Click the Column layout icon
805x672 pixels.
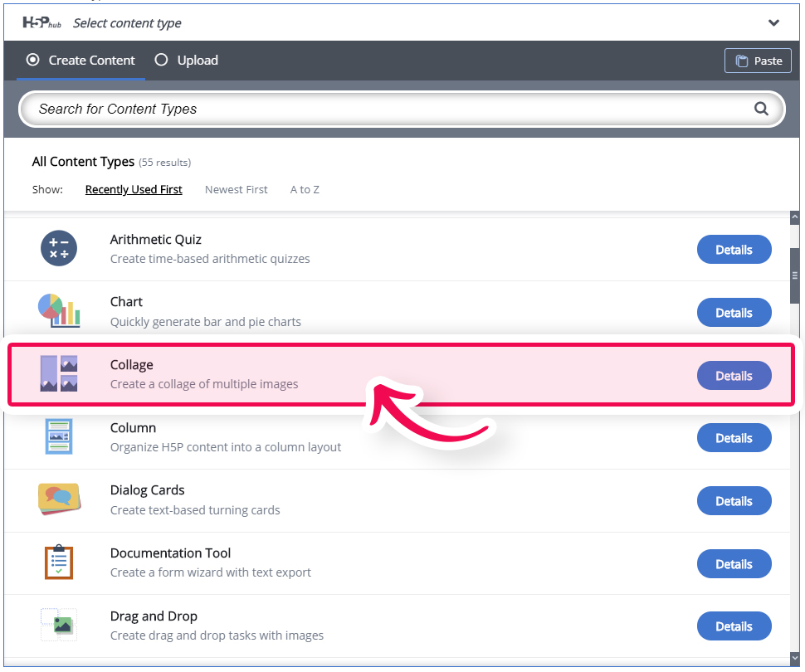pyautogui.click(x=59, y=436)
